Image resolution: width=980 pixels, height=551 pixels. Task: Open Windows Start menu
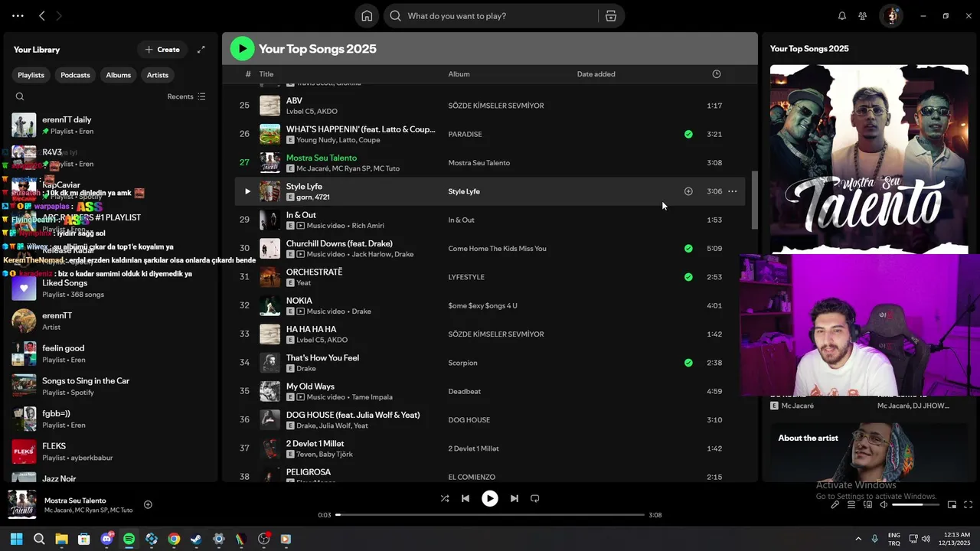(17, 539)
